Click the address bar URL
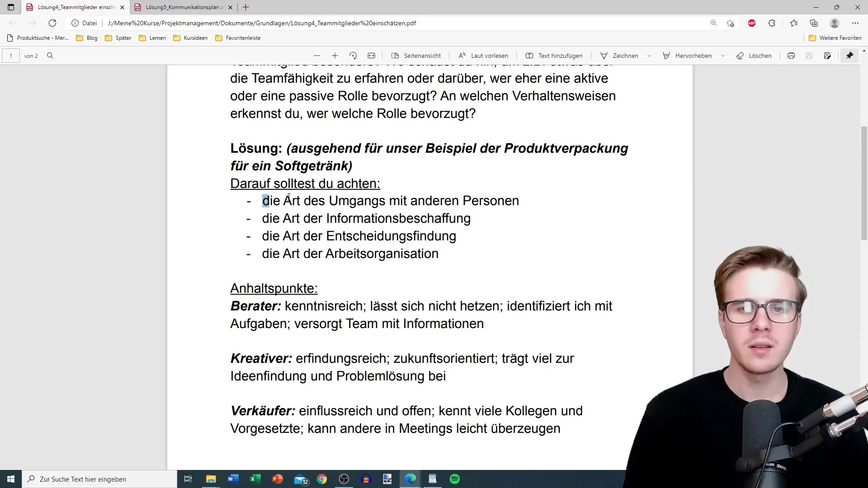This screenshot has height=488, width=868. [x=262, y=23]
